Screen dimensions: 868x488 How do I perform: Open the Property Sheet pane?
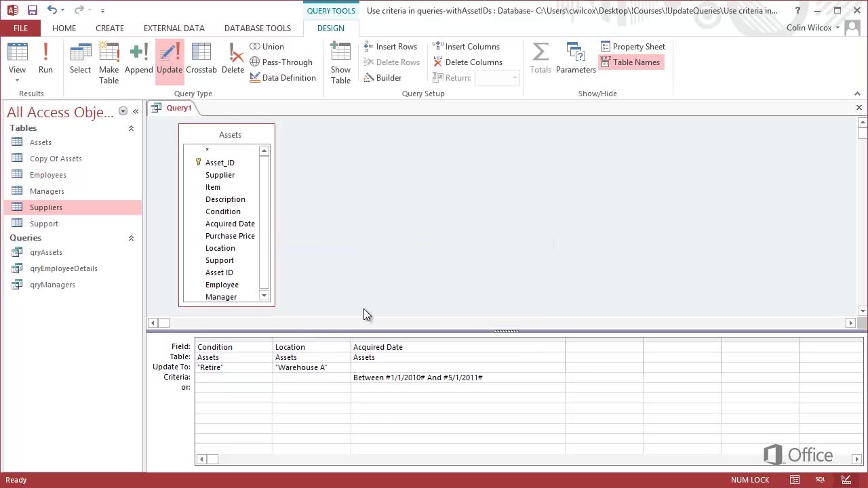pyautogui.click(x=633, y=47)
